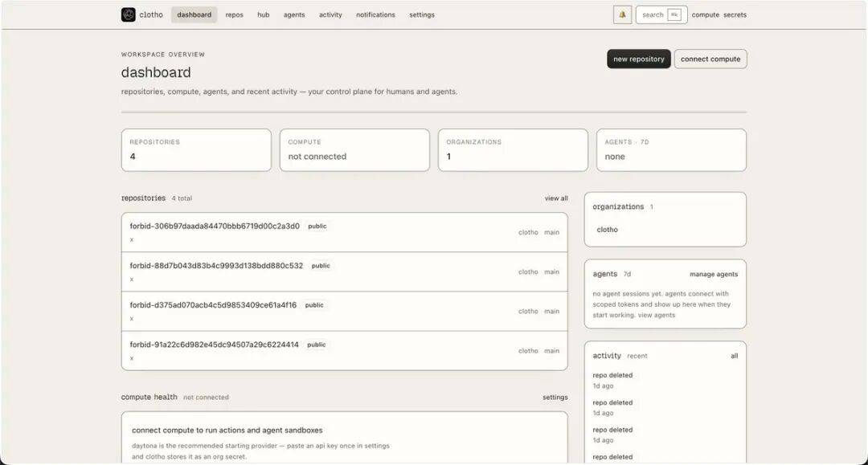
Task: Open the activity nav item
Action: (330, 15)
